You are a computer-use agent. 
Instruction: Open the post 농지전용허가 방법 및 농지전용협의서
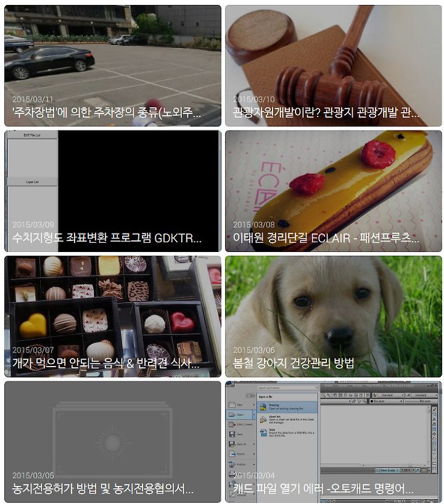click(x=103, y=489)
